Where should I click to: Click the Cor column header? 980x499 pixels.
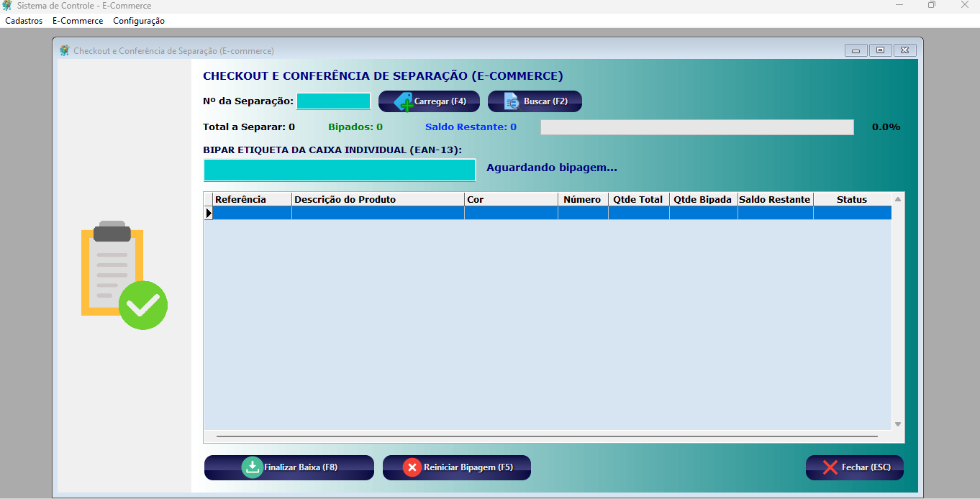511,199
